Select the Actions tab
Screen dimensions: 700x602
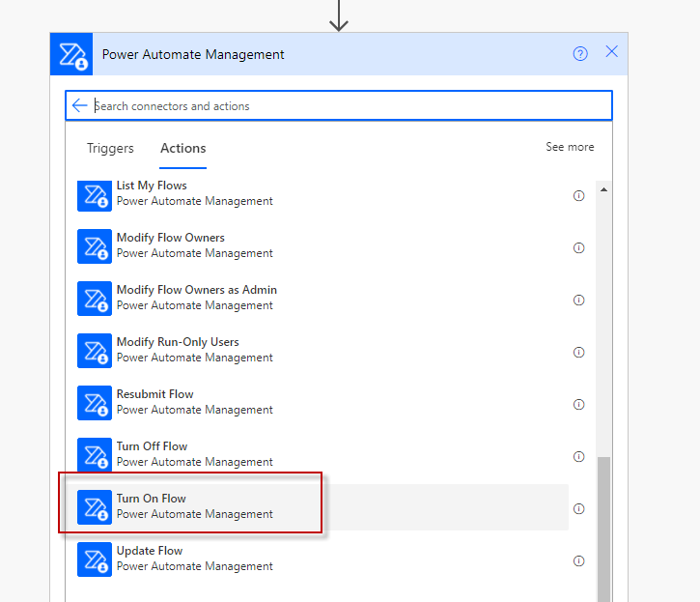click(183, 148)
